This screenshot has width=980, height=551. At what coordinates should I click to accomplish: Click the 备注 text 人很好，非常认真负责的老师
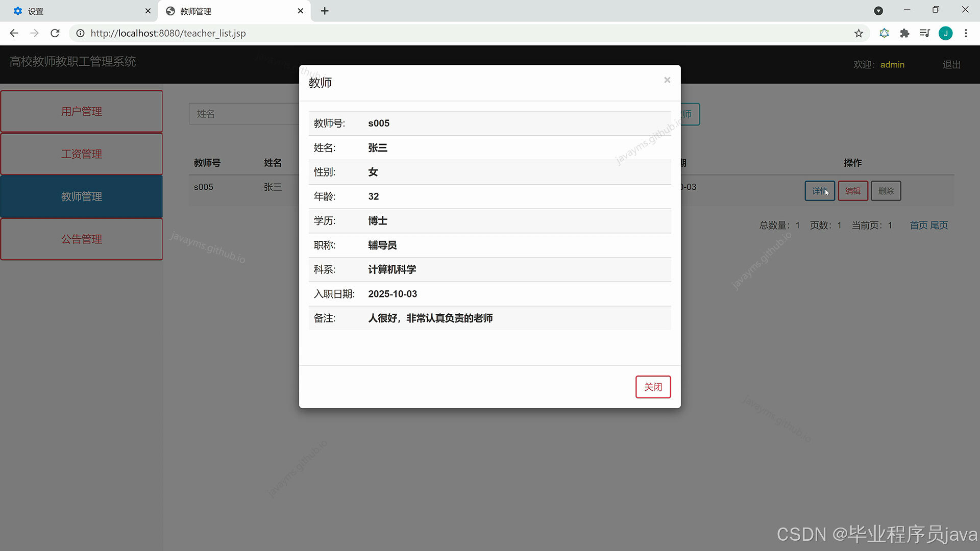point(430,318)
